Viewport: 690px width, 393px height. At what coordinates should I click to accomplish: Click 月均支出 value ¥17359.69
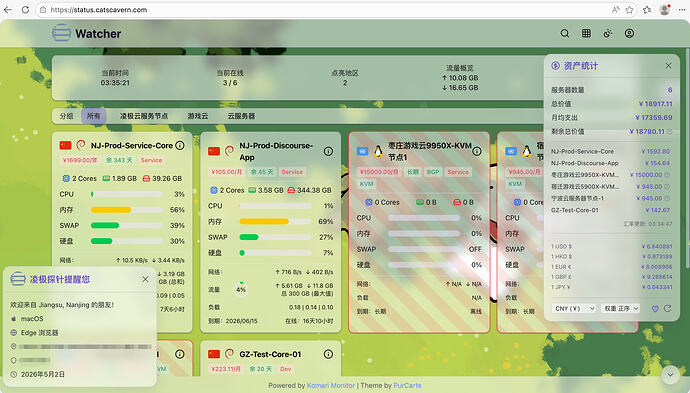tap(653, 118)
